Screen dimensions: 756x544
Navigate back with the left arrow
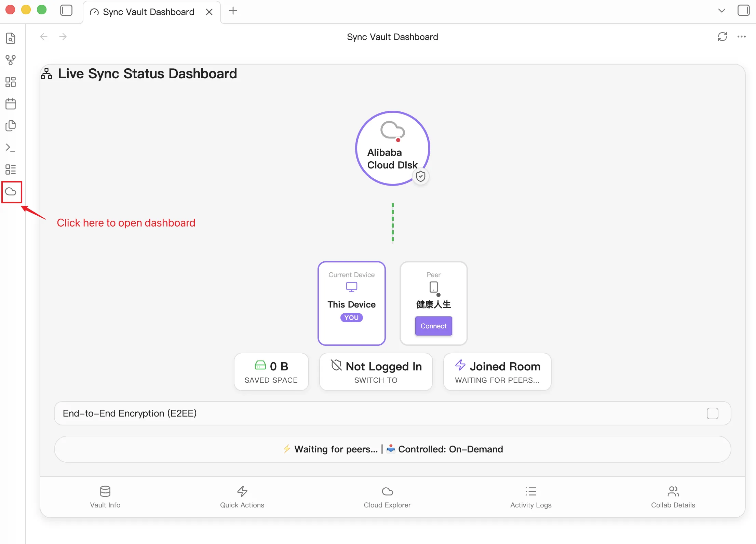[x=44, y=37]
